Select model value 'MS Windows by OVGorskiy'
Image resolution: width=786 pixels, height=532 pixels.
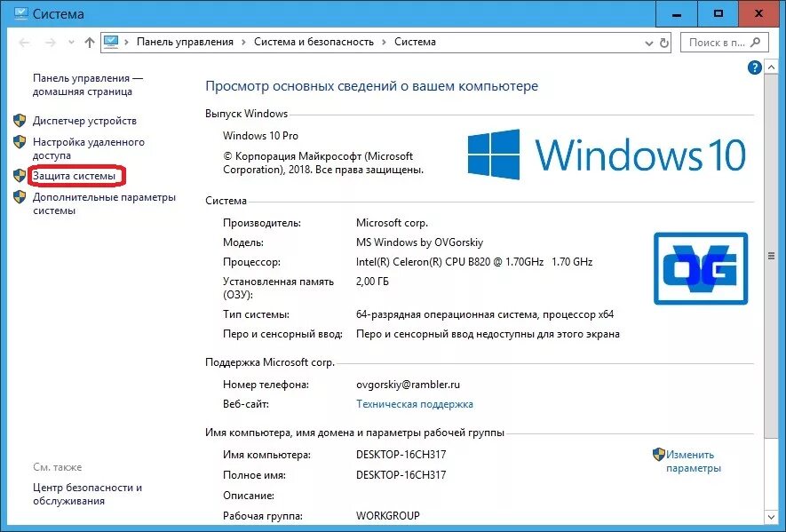tap(419, 242)
